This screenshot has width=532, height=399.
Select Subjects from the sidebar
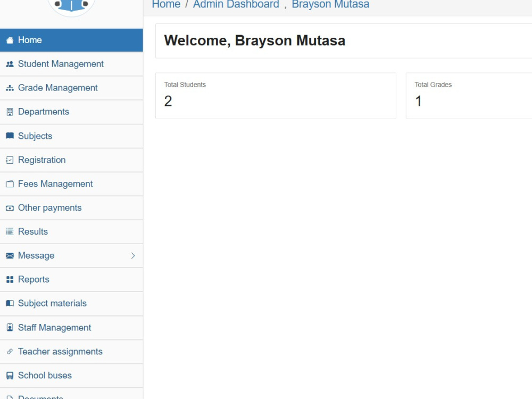(71, 136)
